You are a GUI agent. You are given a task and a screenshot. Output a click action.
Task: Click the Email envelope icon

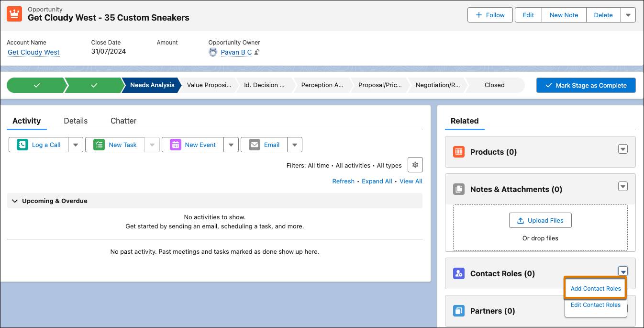255,145
